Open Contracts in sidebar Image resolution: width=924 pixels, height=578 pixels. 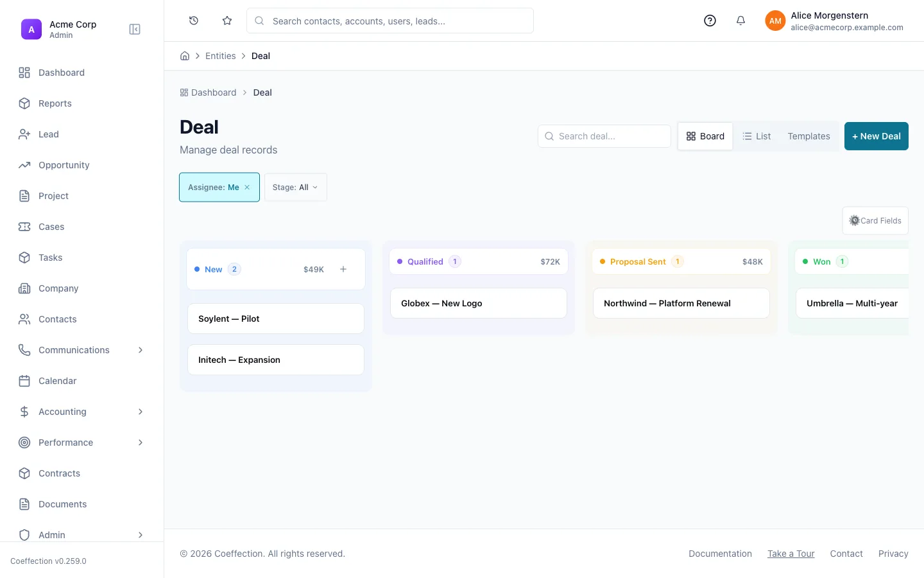coord(82,473)
